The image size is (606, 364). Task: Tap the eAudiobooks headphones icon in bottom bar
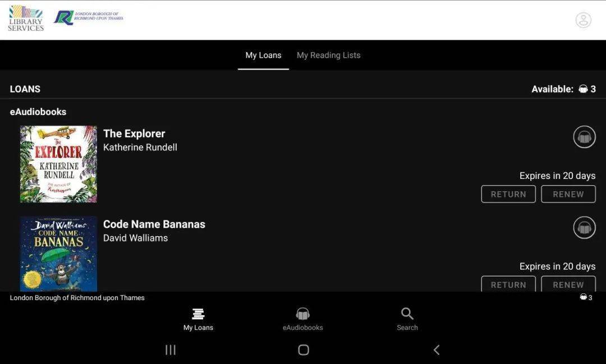(302, 314)
